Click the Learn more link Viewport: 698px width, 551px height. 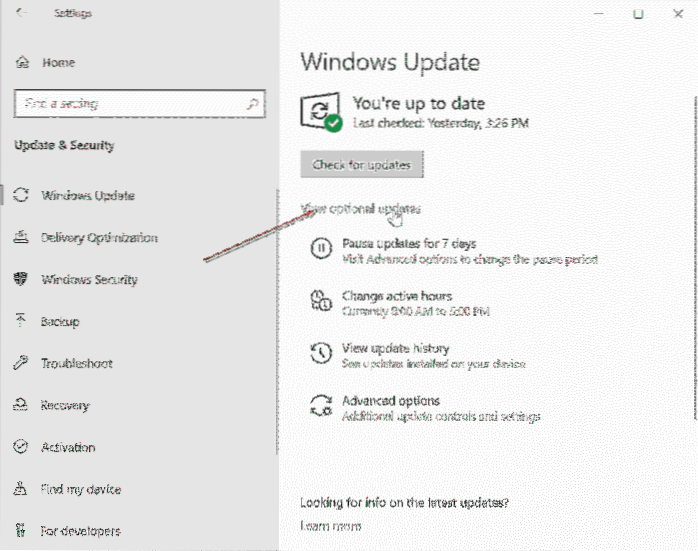(x=330, y=526)
